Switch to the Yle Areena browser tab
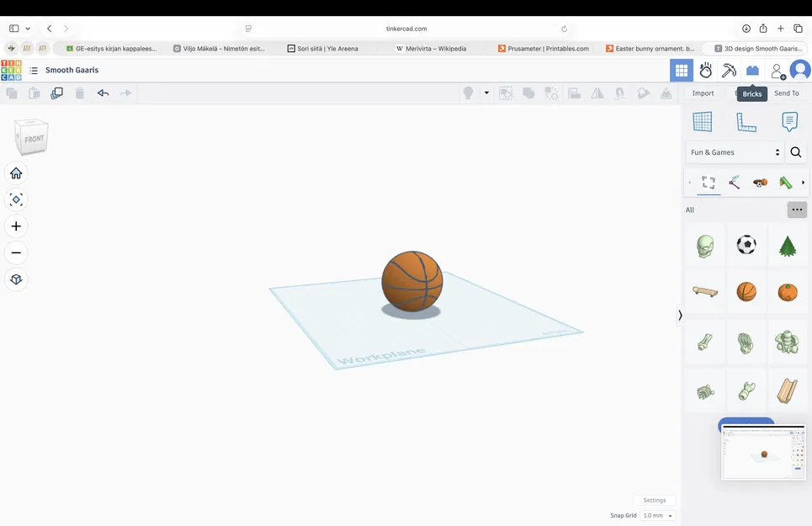This screenshot has width=812, height=526. click(x=324, y=48)
